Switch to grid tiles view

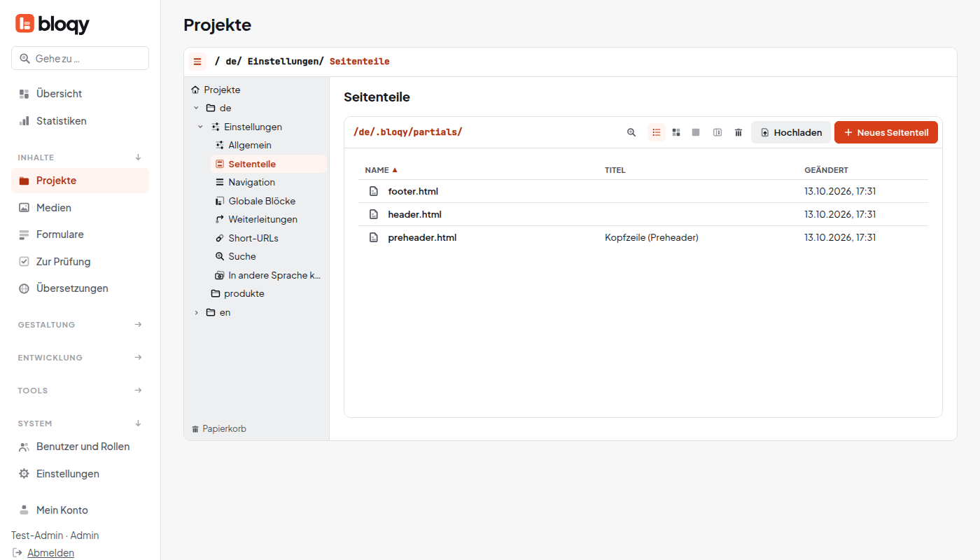pyautogui.click(x=676, y=132)
